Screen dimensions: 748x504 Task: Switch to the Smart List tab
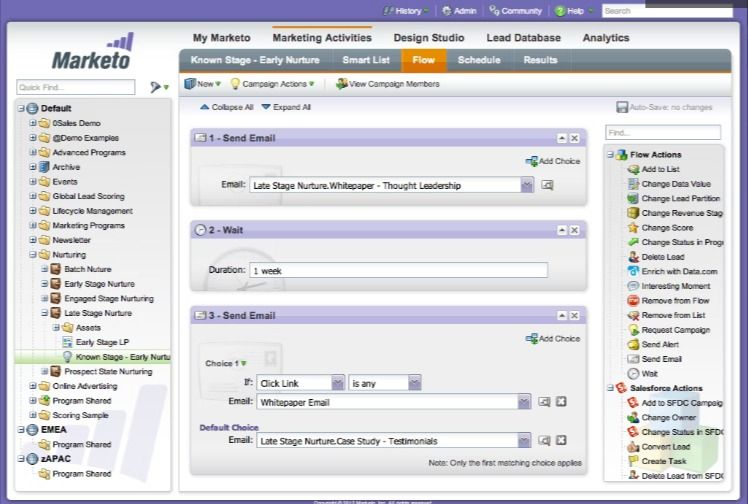click(366, 60)
